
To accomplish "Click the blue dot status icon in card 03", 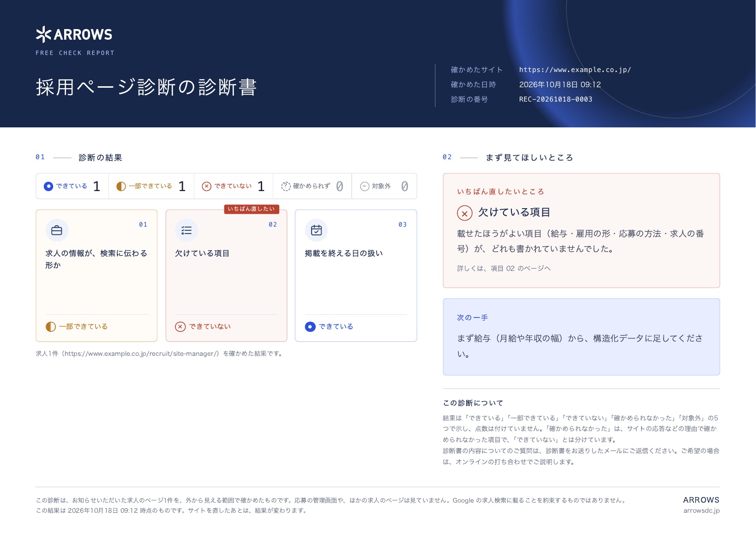I will tap(310, 327).
